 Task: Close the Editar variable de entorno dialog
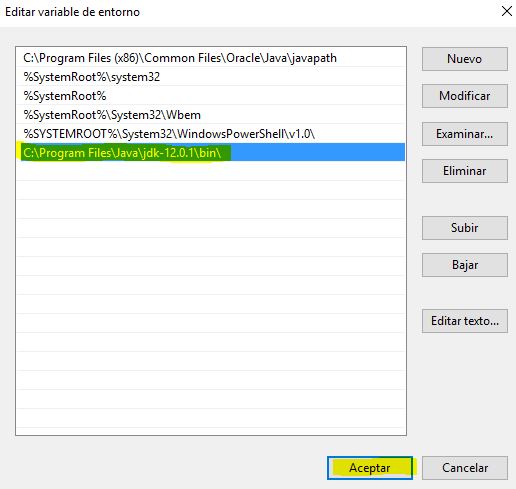tap(507, 11)
